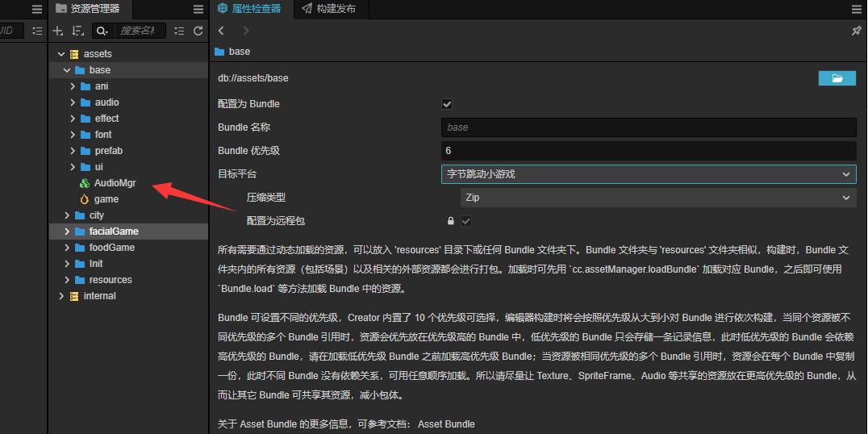Select the resources folder row
This screenshot has height=434, width=868.
click(x=128, y=279)
